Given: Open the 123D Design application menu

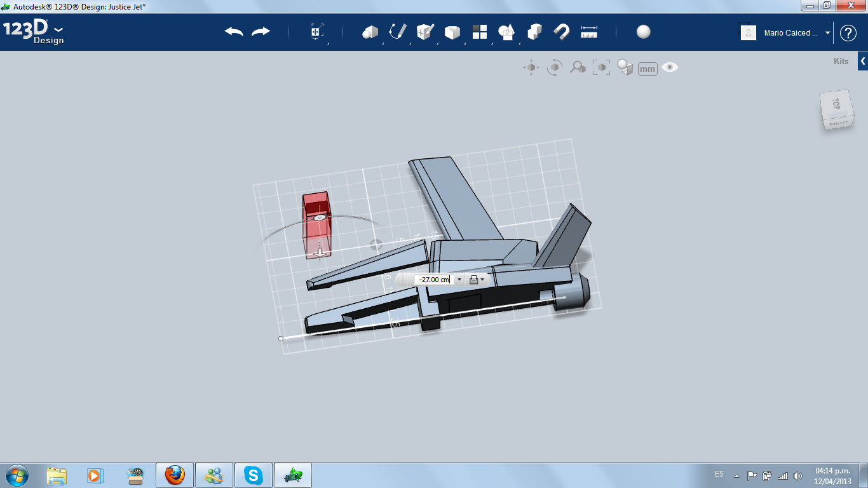Looking at the screenshot, I should [33, 32].
